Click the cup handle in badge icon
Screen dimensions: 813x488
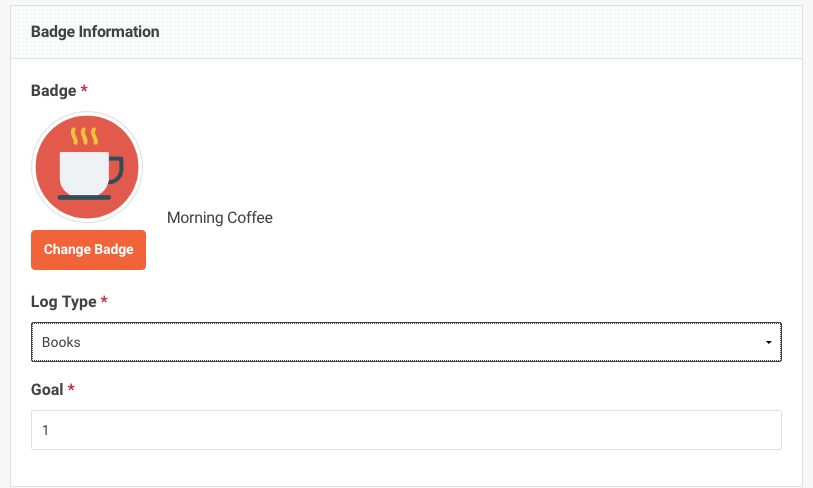(117, 170)
